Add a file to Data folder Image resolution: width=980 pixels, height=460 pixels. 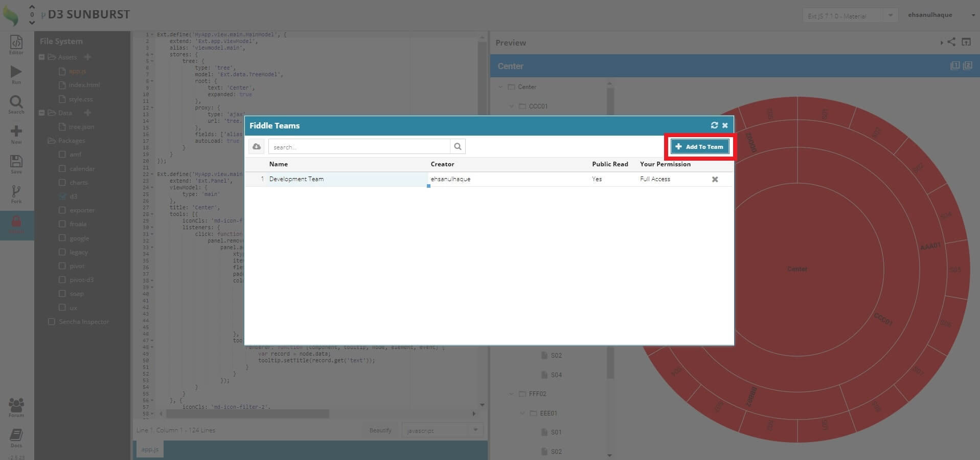pyautogui.click(x=87, y=113)
